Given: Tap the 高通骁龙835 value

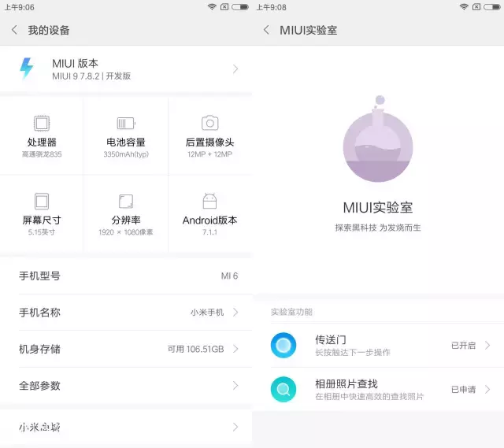Looking at the screenshot, I should click(42, 154).
